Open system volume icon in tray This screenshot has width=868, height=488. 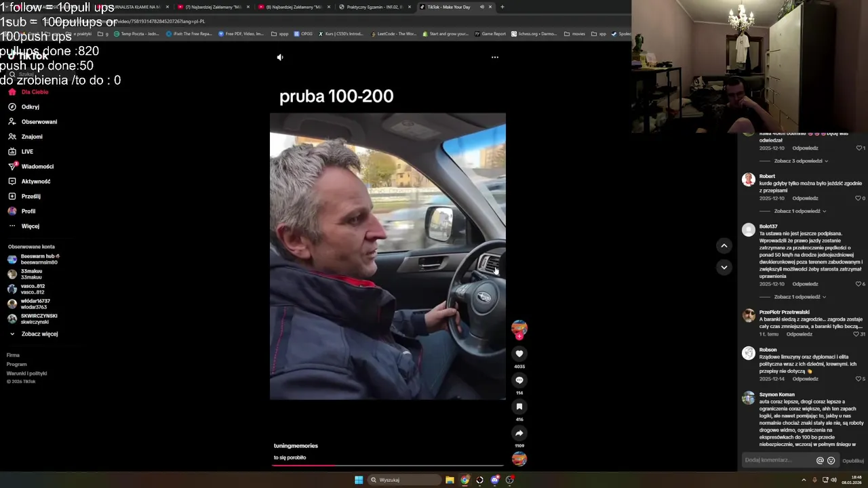point(833,480)
